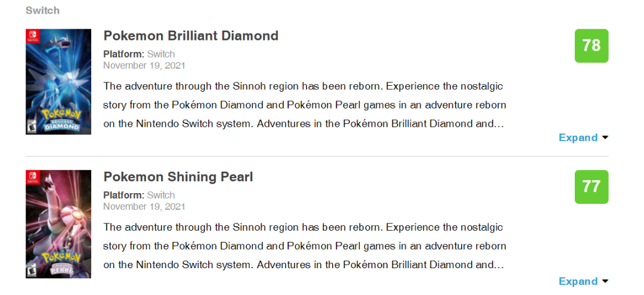Image resolution: width=644 pixels, height=295 pixels.
Task: Click Nintendo Switch logo on Shining Pearl cover
Action: pyautogui.click(x=32, y=176)
